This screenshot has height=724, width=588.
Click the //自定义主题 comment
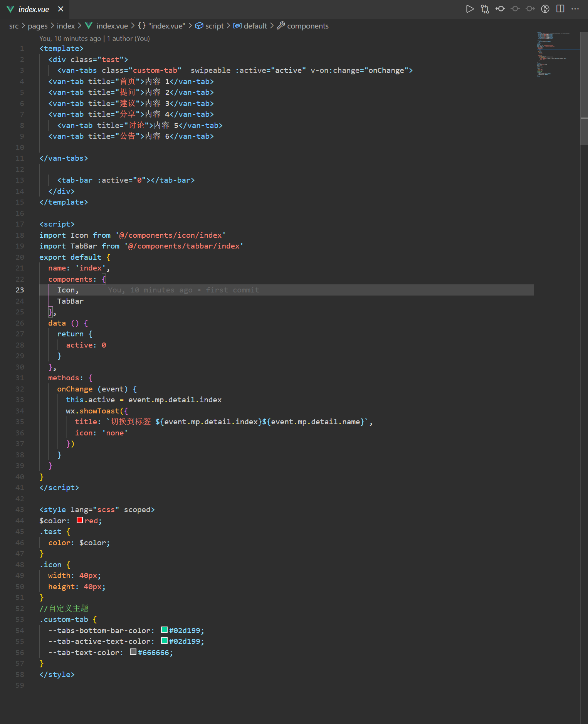[x=64, y=608]
